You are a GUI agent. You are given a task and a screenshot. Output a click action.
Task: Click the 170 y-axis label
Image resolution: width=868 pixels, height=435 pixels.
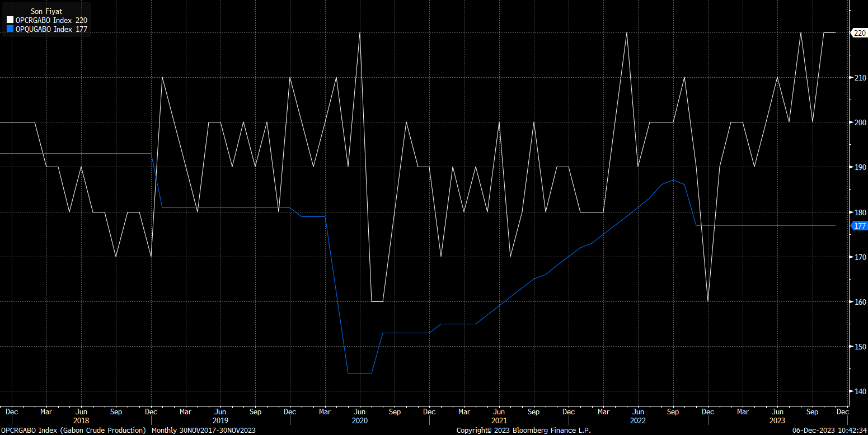(860, 257)
